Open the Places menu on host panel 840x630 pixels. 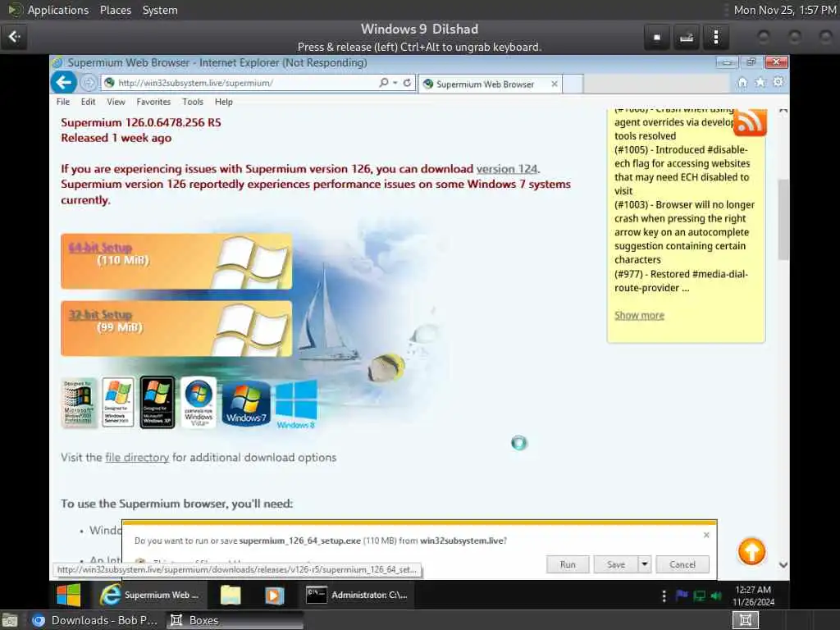click(x=115, y=10)
